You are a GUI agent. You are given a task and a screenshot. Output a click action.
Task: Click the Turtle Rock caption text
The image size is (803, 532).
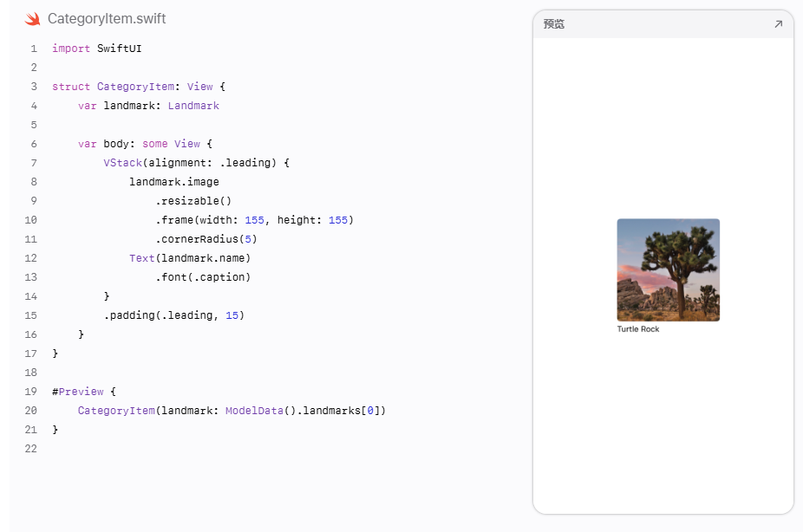click(638, 329)
